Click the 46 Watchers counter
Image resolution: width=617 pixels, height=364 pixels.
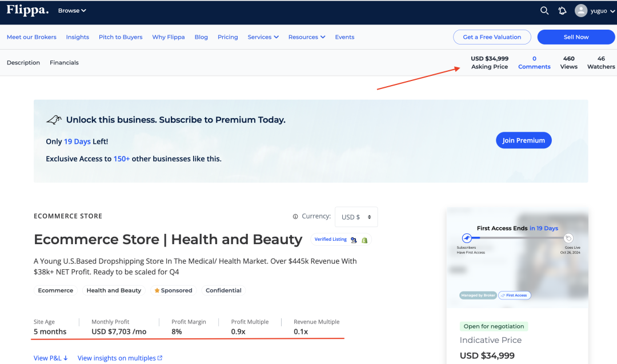tap(601, 63)
